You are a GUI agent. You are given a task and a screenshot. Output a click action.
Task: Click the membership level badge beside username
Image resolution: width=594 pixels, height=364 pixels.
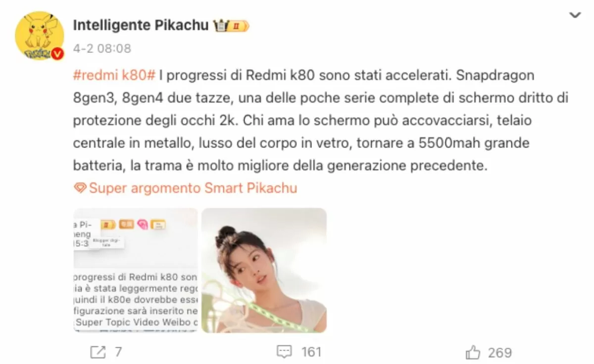point(231,26)
